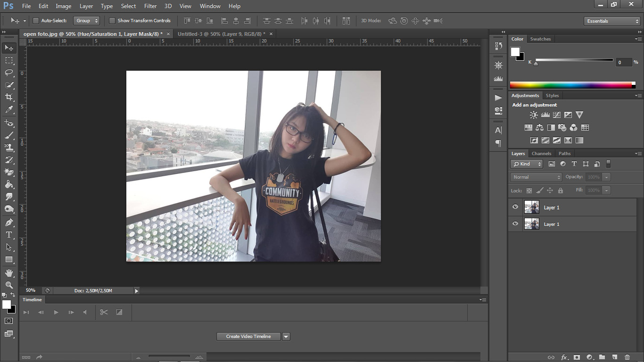
Task: Select the Crop tool
Action: point(9,97)
